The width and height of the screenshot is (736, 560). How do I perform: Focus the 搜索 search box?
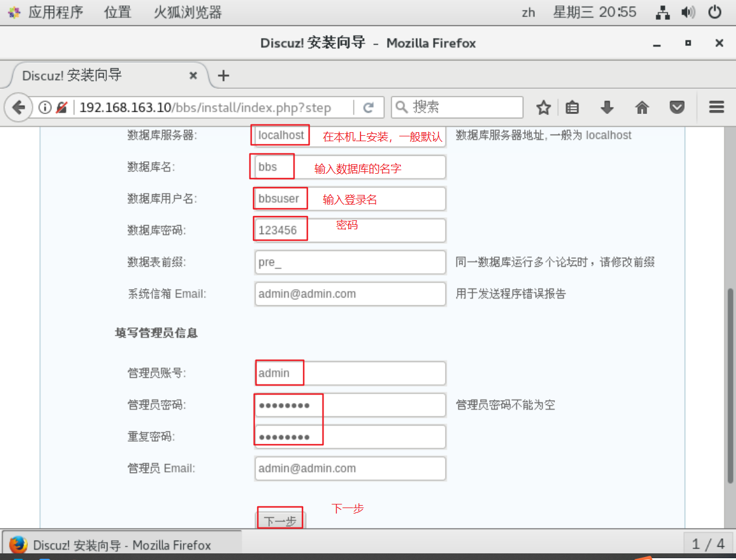click(457, 107)
